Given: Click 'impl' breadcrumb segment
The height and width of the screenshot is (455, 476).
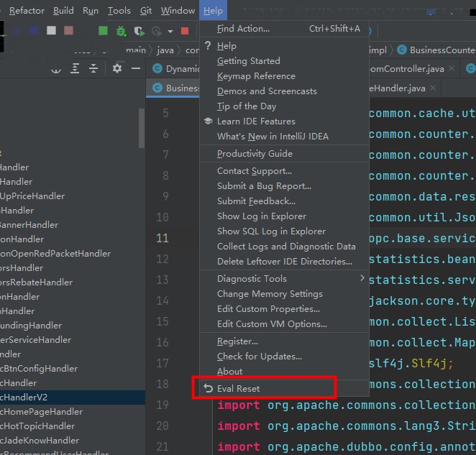Looking at the screenshot, I should [378, 50].
